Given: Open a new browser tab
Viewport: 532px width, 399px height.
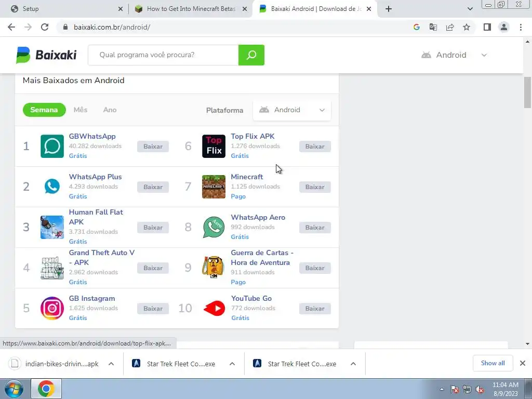Looking at the screenshot, I should click(389, 9).
